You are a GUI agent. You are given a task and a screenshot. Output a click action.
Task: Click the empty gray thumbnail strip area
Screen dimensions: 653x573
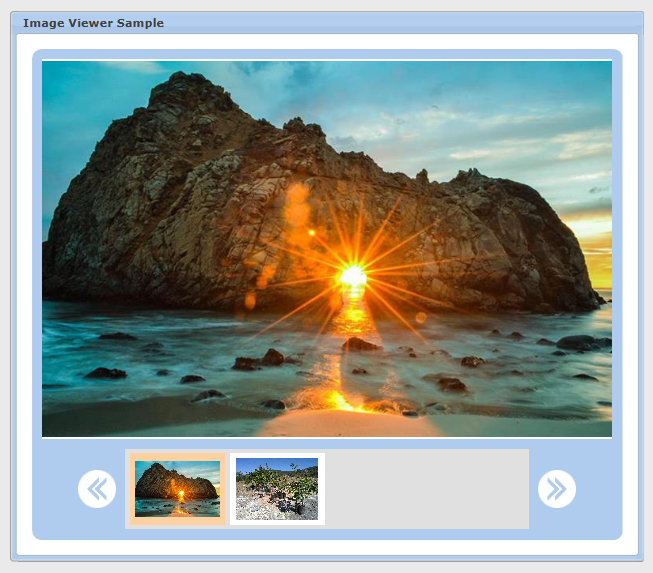tap(426, 489)
